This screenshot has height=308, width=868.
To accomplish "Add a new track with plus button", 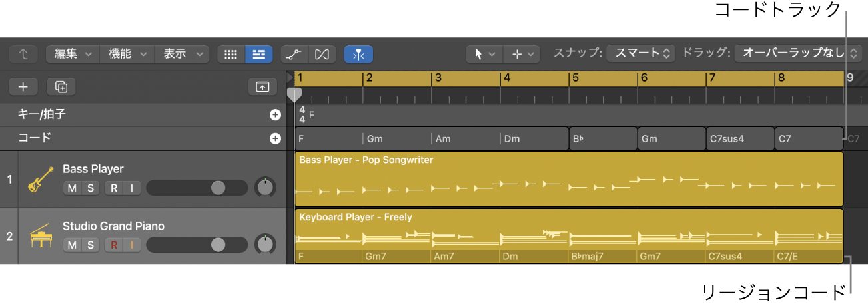I will (23, 86).
